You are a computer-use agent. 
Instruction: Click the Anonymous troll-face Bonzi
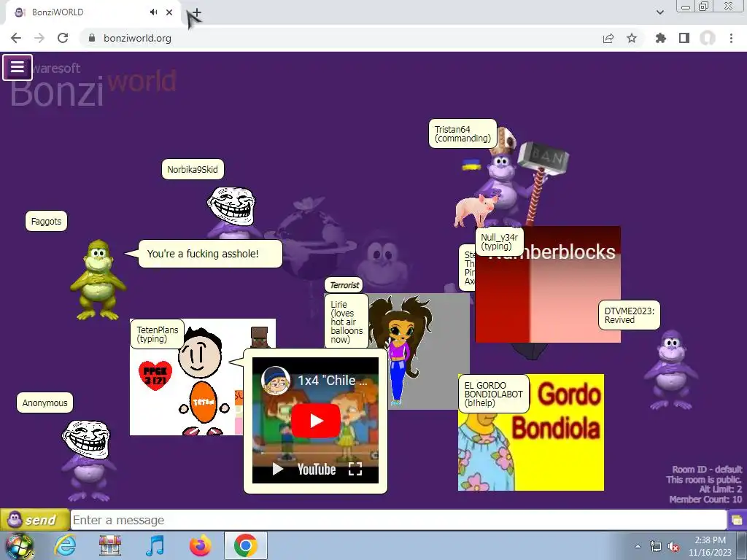click(88, 459)
